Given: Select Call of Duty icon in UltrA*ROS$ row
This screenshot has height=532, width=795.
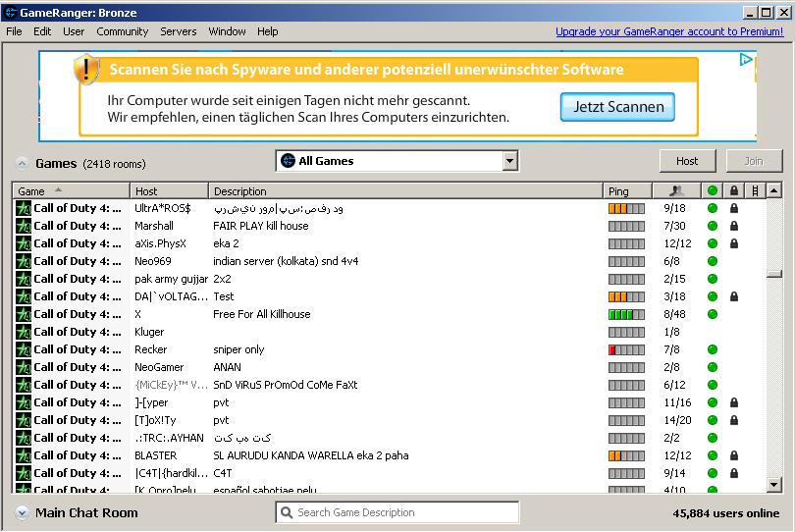Looking at the screenshot, I should [24, 208].
